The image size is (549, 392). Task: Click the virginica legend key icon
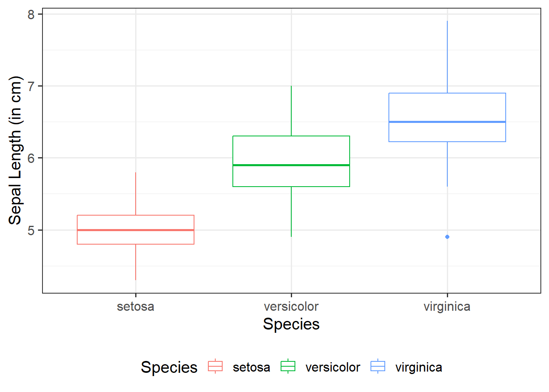(x=378, y=366)
